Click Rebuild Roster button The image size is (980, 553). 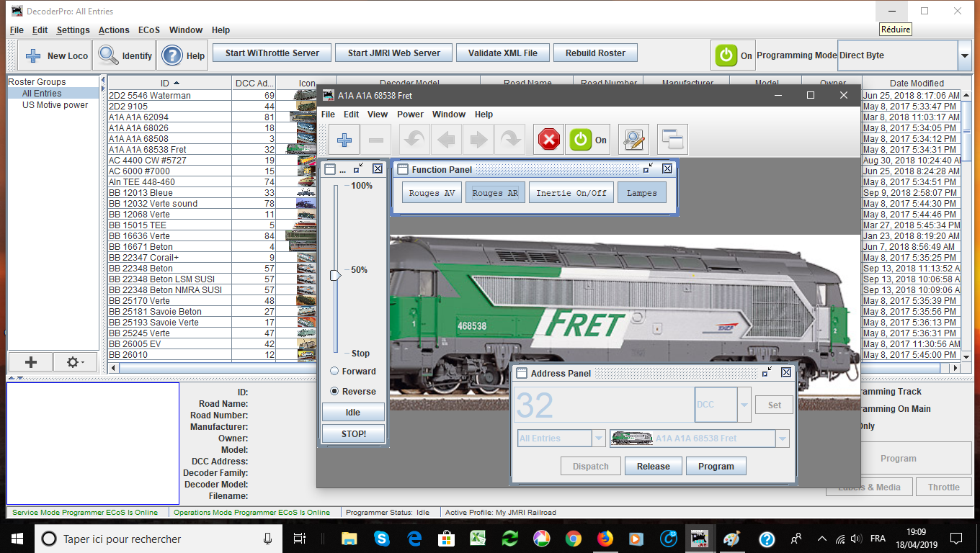click(x=595, y=53)
